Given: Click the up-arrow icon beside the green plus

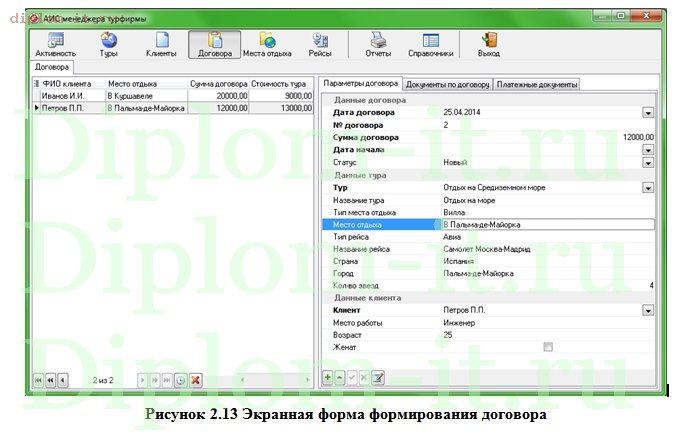Looking at the screenshot, I should [340, 378].
